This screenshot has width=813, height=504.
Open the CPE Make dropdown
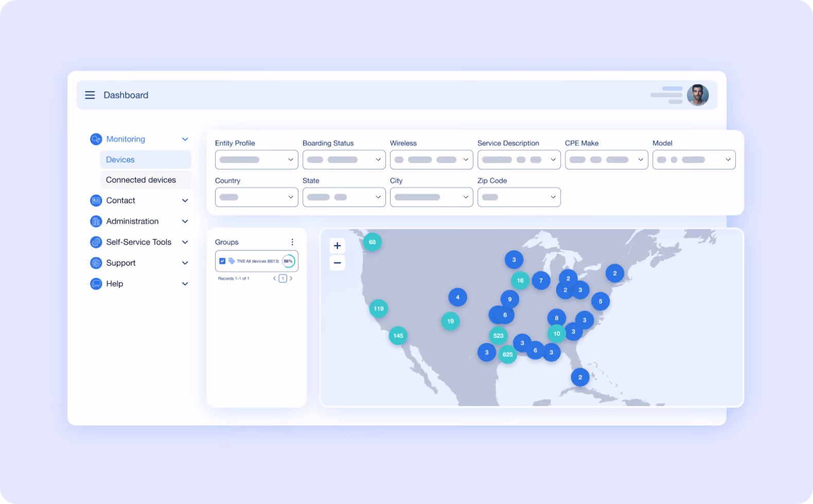pos(607,160)
